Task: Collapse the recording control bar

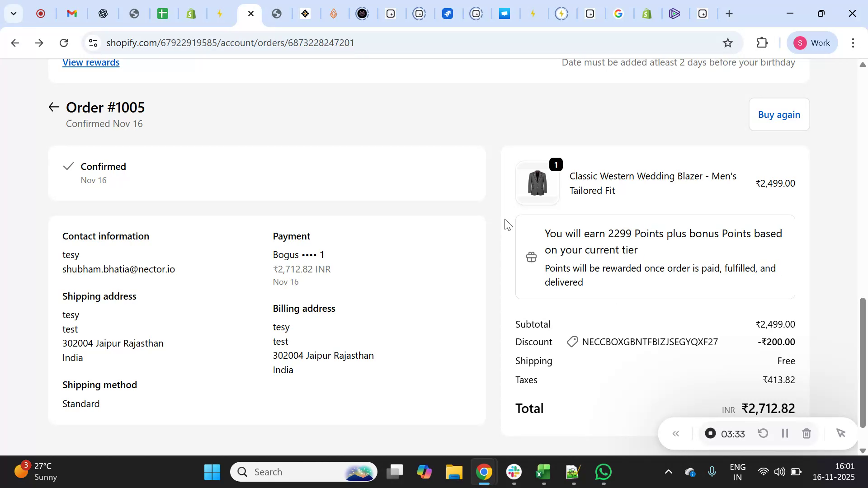Action: pyautogui.click(x=676, y=433)
